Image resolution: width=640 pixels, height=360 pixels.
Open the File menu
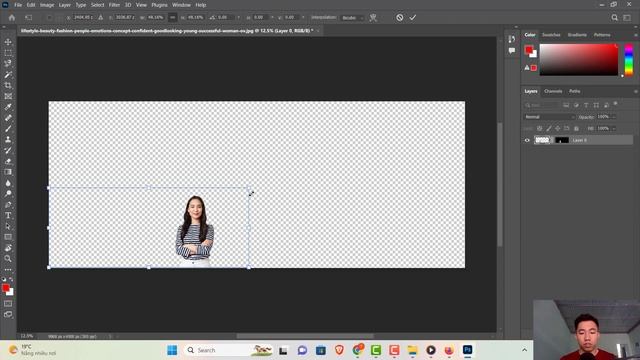coord(18,5)
